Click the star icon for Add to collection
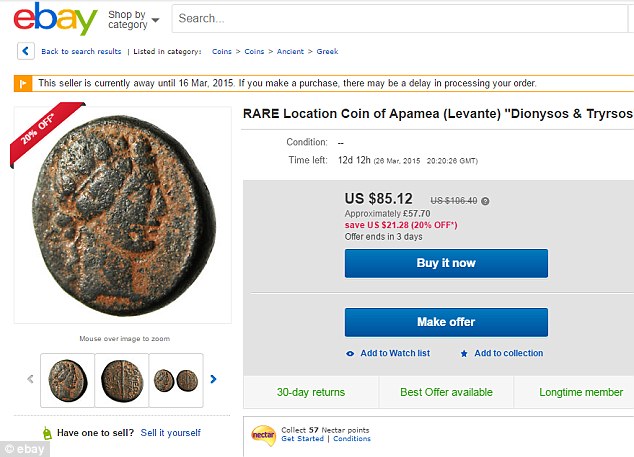 (x=464, y=353)
